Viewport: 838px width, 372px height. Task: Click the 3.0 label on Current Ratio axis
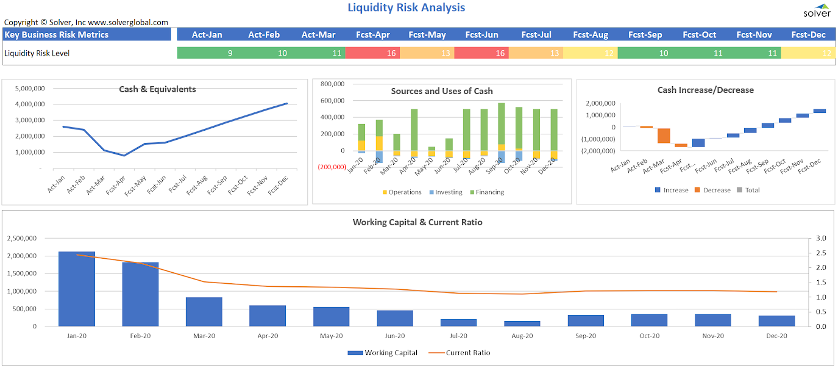(821, 238)
